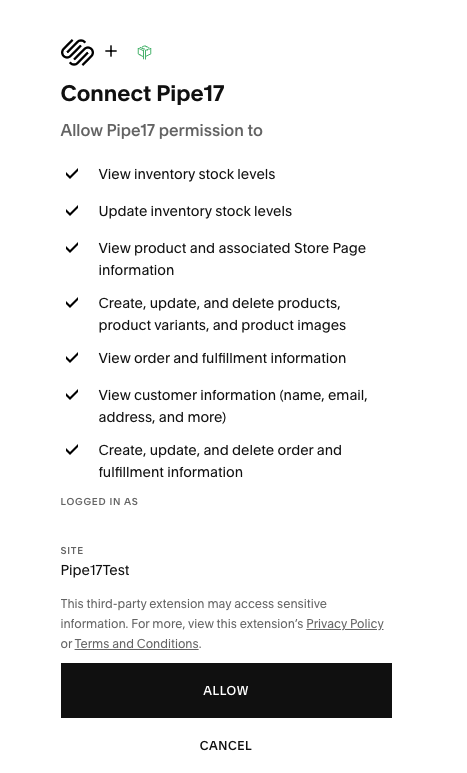Click checkmark next to View product information

[72, 247]
